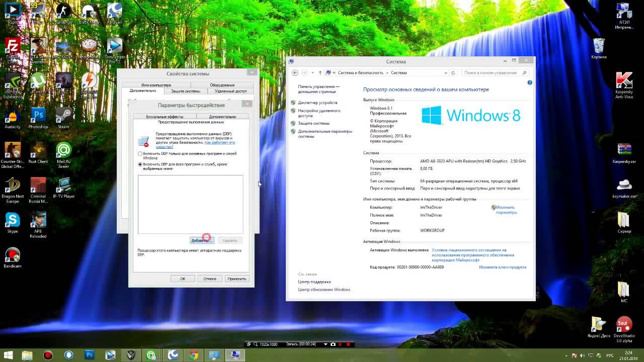Open the Fraps desktop icon

pyautogui.click(x=38, y=14)
